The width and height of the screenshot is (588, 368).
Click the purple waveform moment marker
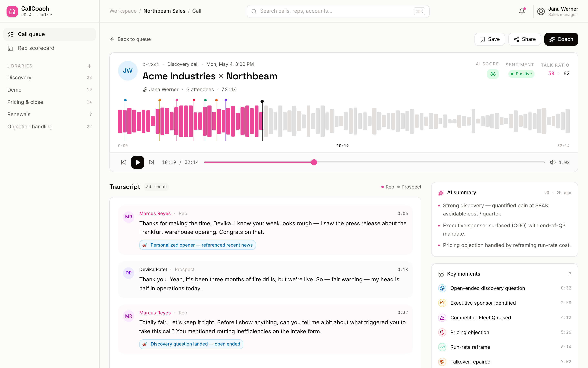(x=226, y=100)
